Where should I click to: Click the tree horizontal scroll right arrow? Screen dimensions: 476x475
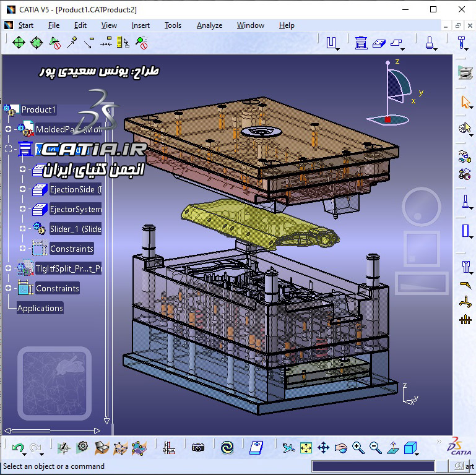click(x=97, y=430)
